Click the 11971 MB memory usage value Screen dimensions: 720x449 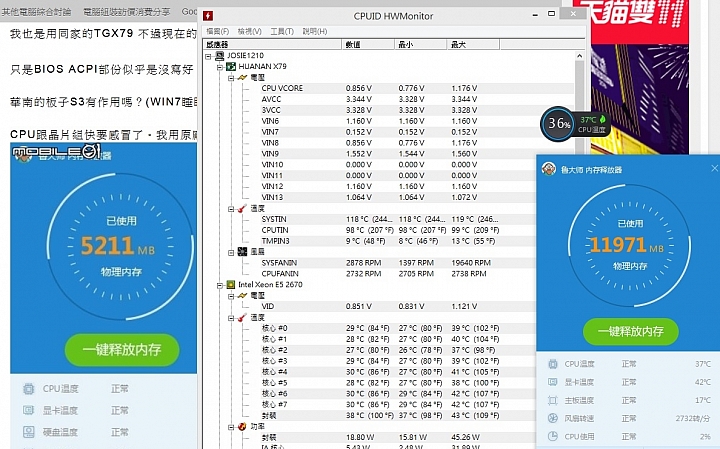click(627, 245)
